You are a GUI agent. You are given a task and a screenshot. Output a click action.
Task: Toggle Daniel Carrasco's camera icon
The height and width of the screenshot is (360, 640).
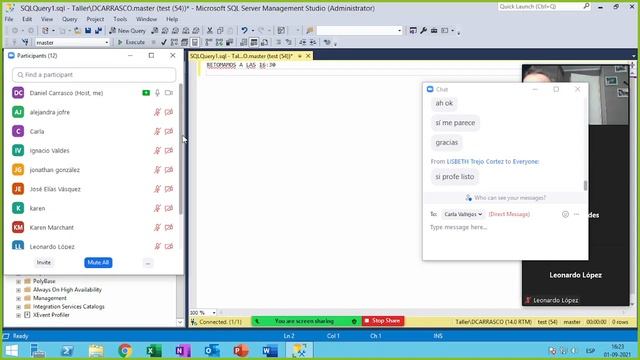169,93
